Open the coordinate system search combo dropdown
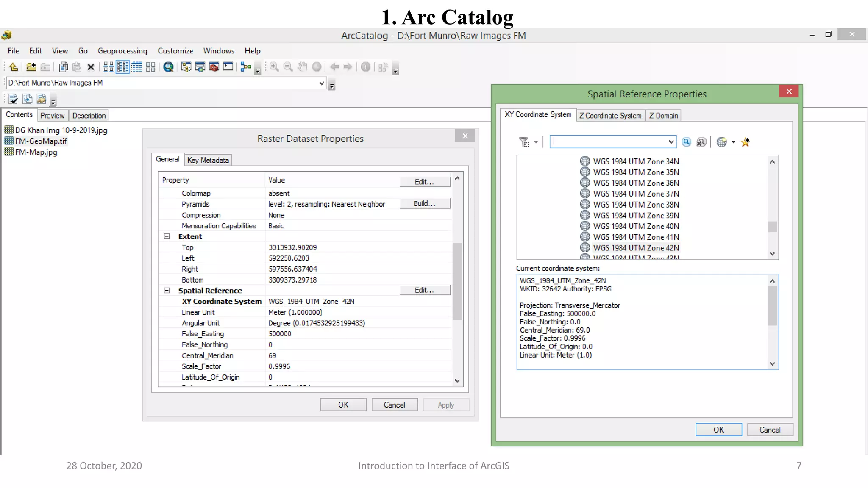Screen dimensions: 868x488 [671, 142]
